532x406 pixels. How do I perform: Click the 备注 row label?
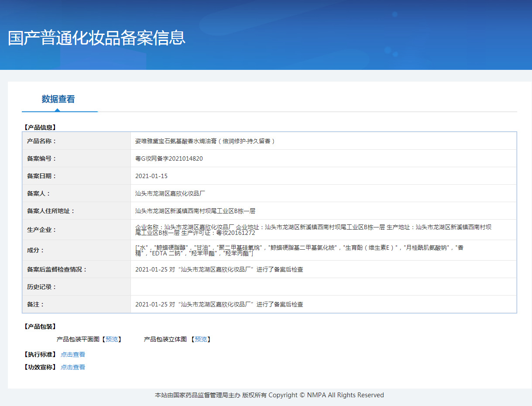[36, 304]
